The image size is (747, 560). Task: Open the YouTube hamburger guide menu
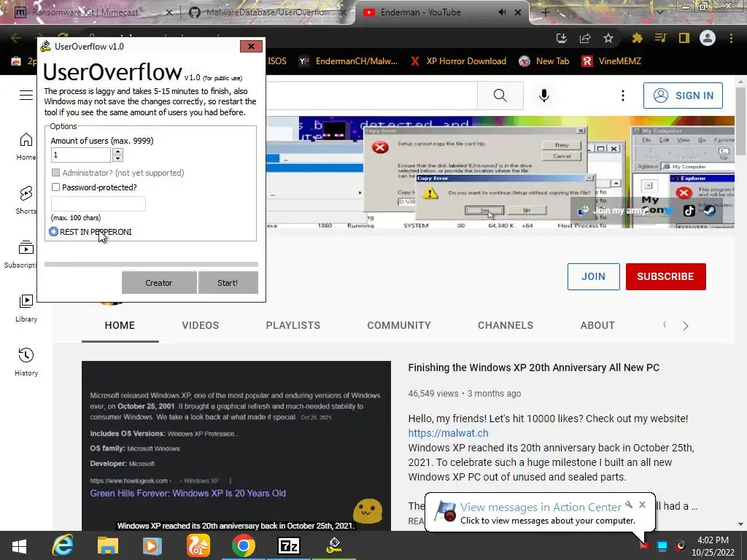pyautogui.click(x=26, y=96)
